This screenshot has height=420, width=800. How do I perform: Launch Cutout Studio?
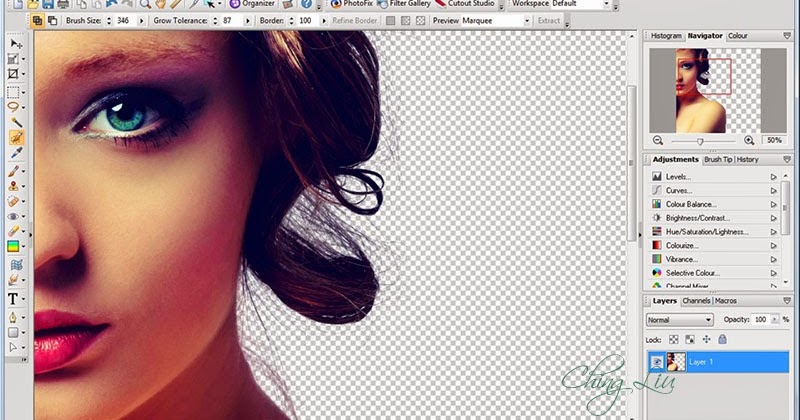(x=465, y=4)
